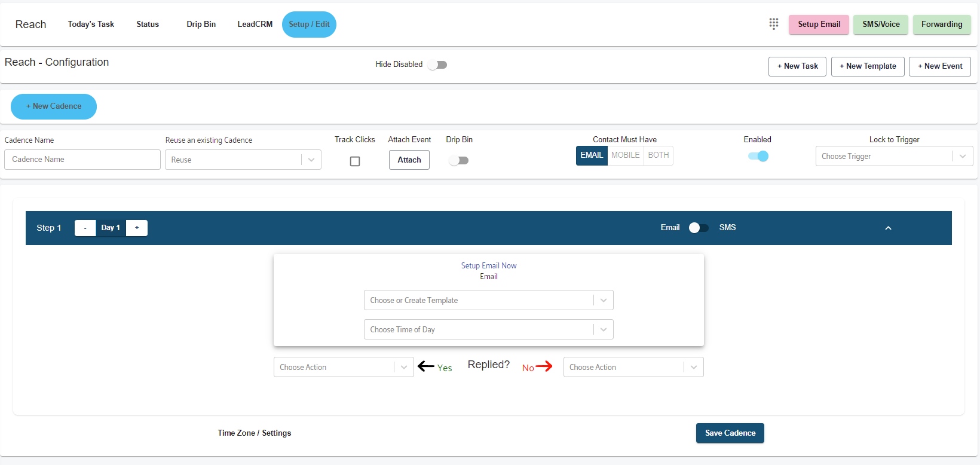The image size is (980, 465).
Task: Open the Reuse existing cadence dropdown
Action: [243, 160]
